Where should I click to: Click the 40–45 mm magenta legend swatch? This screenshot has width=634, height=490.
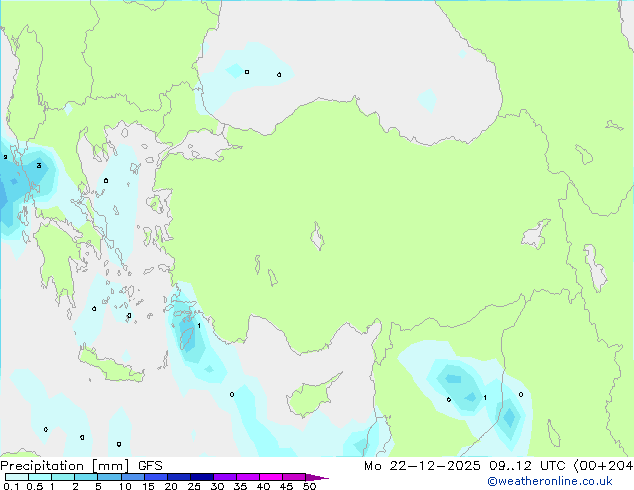(x=271, y=477)
